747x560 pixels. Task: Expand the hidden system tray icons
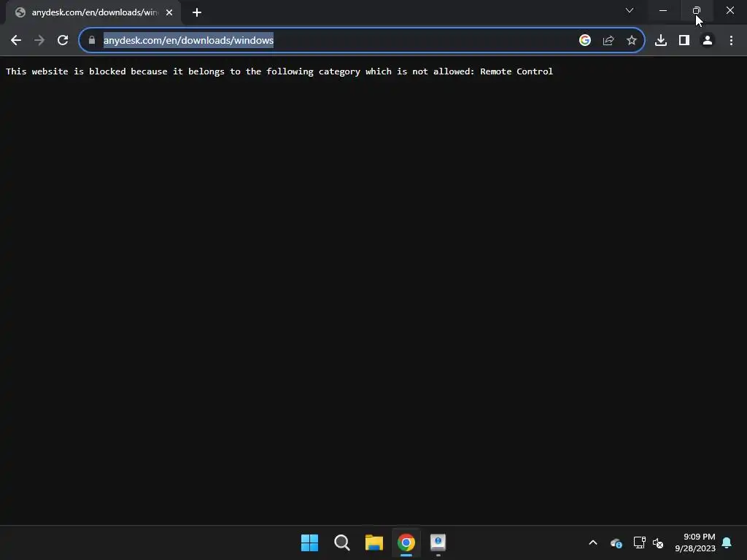coord(593,542)
